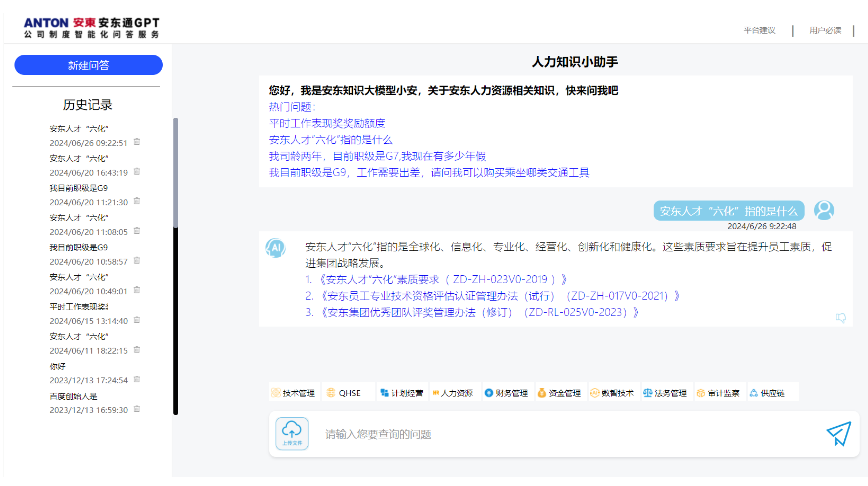The width and height of the screenshot is (868, 486).
Task: Open reference ZD-ZH-017V0-2021 document
Action: (x=493, y=296)
